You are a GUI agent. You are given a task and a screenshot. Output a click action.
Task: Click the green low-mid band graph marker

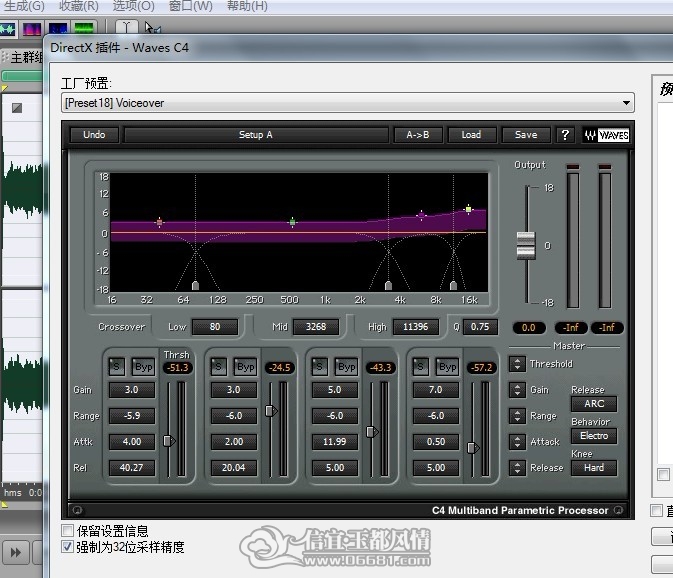[x=293, y=222]
